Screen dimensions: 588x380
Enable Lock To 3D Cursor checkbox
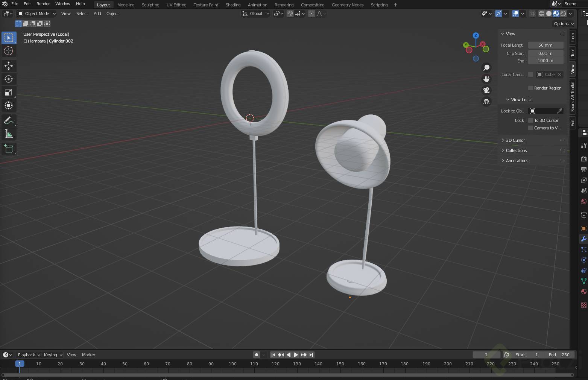(x=530, y=120)
